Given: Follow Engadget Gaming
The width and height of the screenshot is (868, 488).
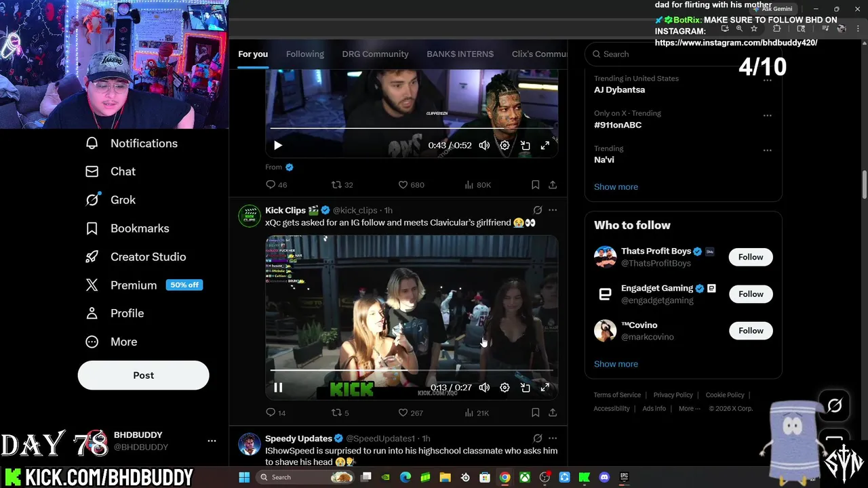Looking at the screenshot, I should click(x=751, y=293).
